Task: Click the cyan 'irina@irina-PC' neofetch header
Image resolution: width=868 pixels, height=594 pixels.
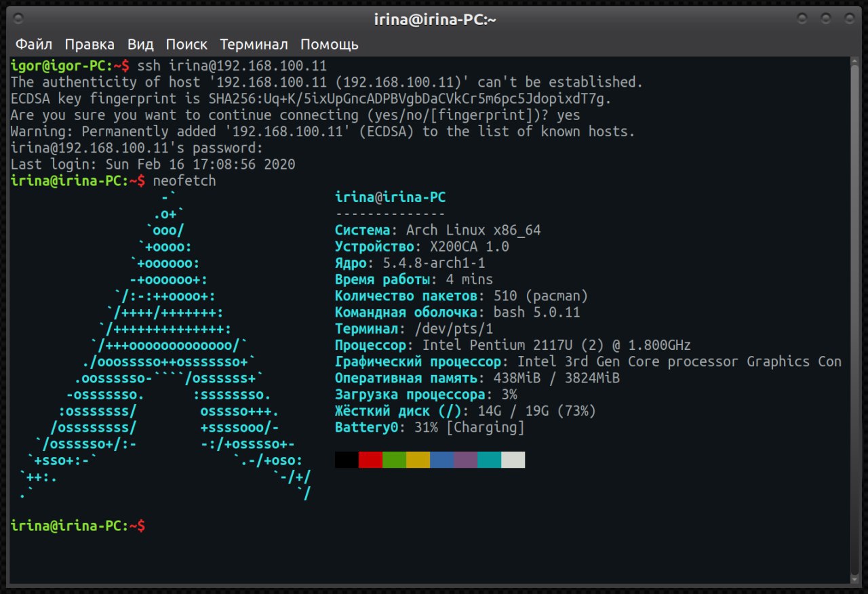Action: (x=390, y=197)
